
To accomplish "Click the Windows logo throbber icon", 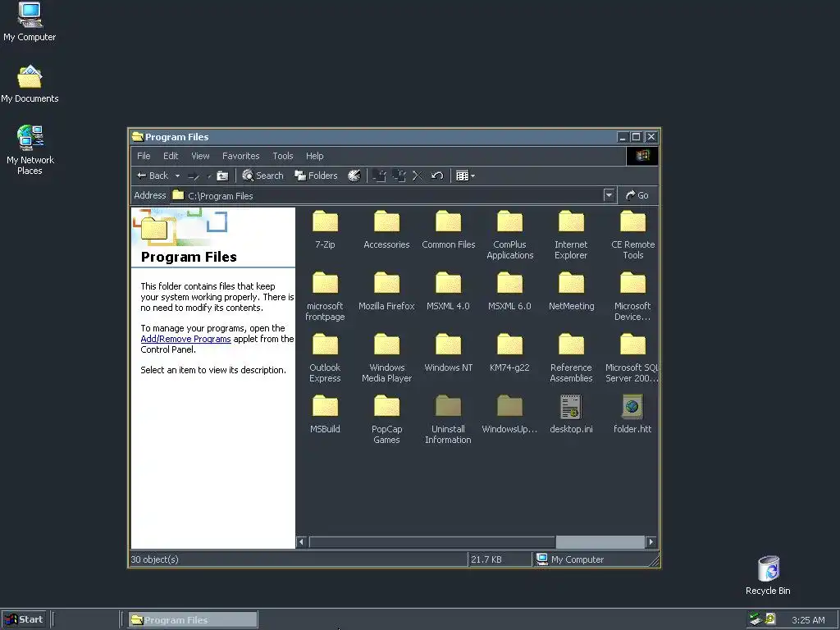I will click(642, 156).
